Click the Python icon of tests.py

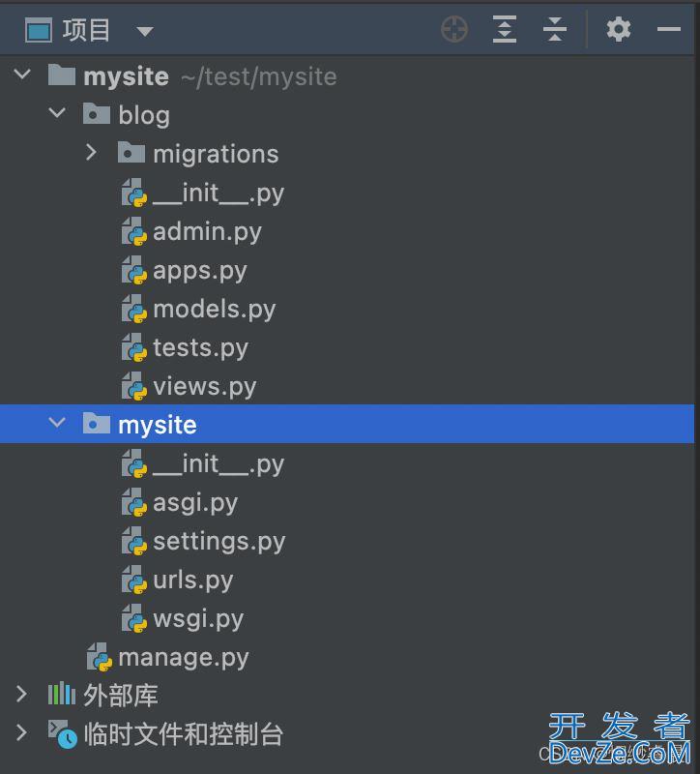134,347
